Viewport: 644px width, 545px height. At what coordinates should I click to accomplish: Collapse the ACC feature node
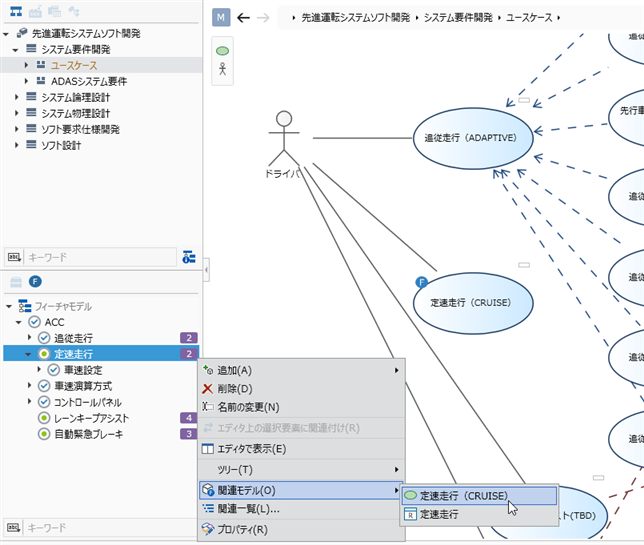(x=19, y=323)
